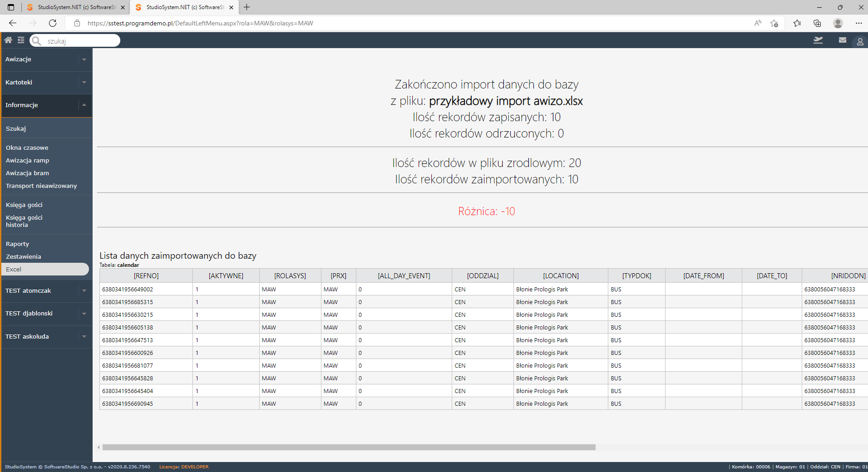
Task: Select cell 6380341956649002 in the table
Action: [x=146, y=289]
